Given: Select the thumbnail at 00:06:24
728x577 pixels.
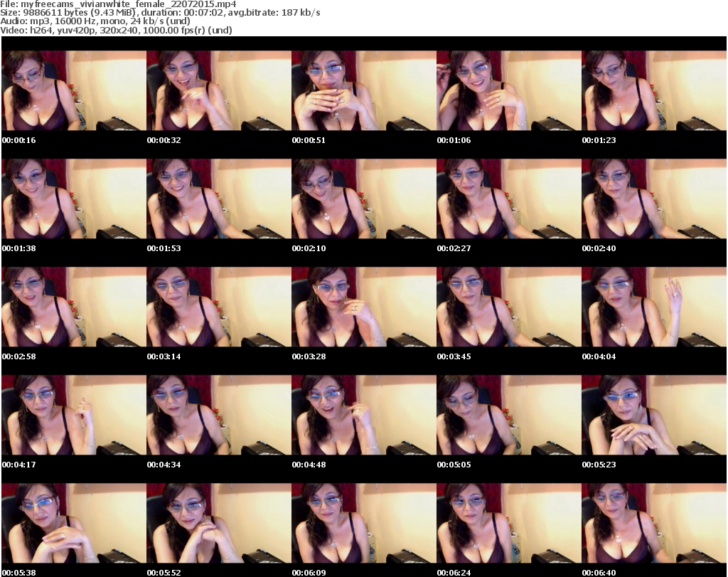Looking at the screenshot, I should 509,524.
